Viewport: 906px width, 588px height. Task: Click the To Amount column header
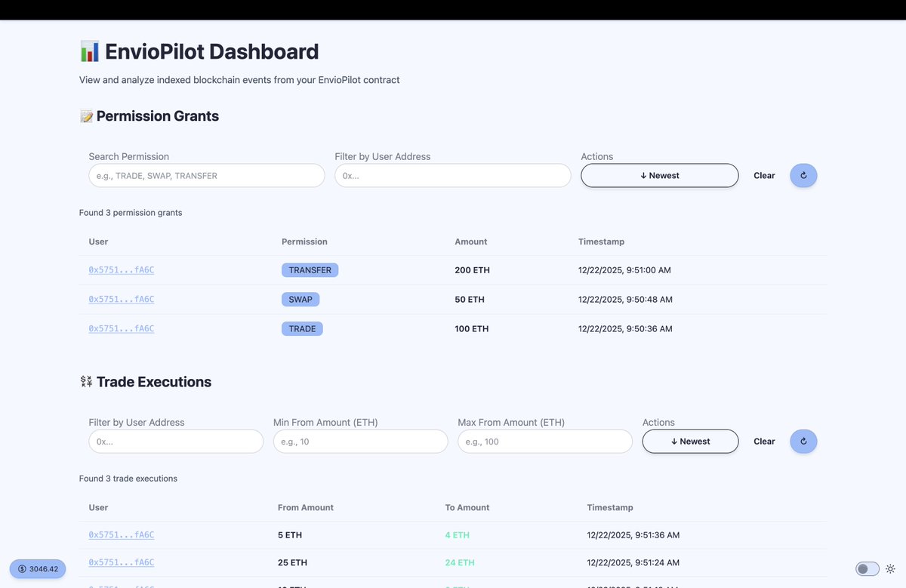point(467,507)
